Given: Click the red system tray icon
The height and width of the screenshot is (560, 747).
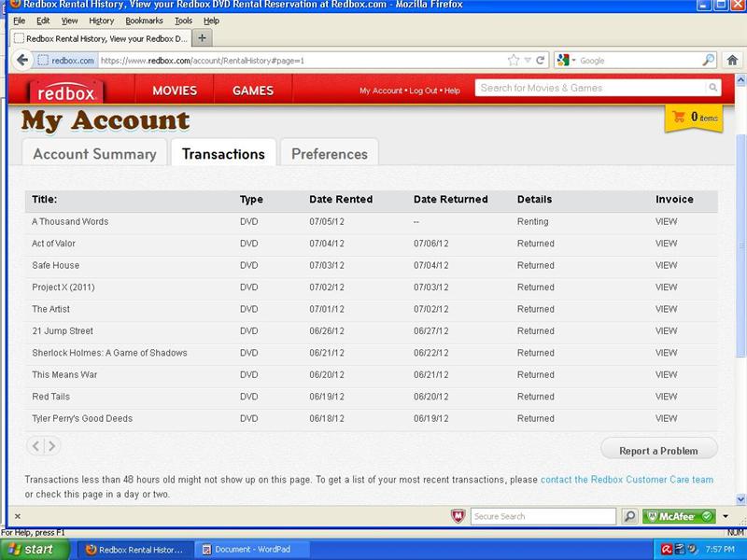Looking at the screenshot, I should coord(667,550).
